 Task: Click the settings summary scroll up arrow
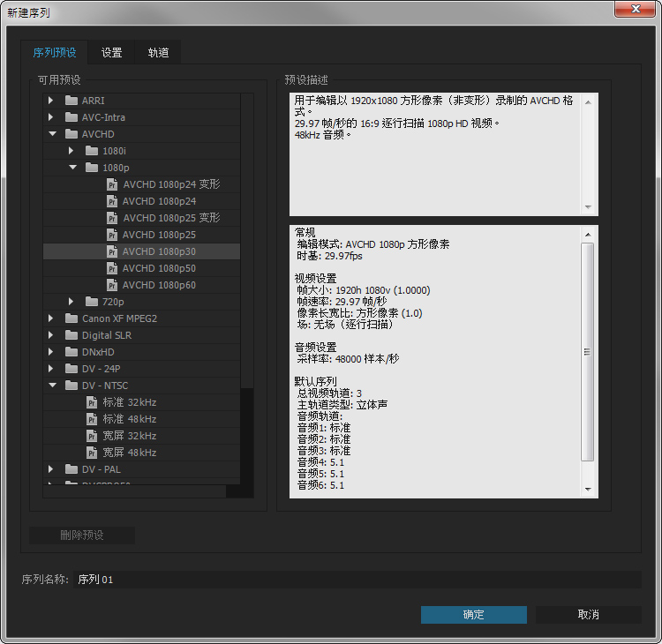pyautogui.click(x=588, y=234)
